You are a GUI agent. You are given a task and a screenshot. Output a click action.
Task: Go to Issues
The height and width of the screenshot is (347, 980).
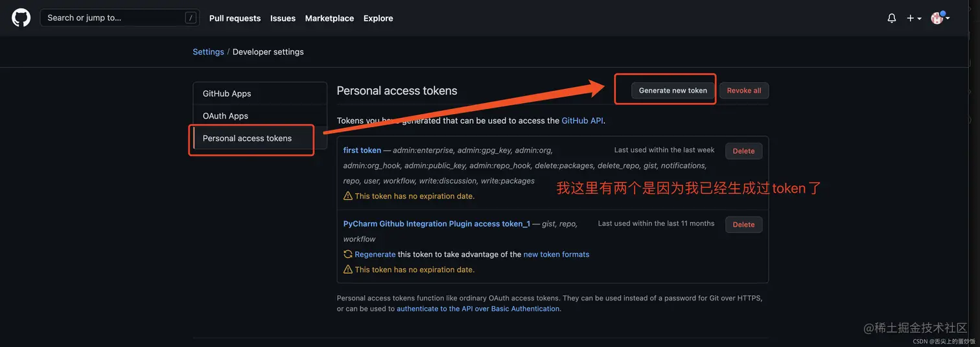[x=283, y=18]
